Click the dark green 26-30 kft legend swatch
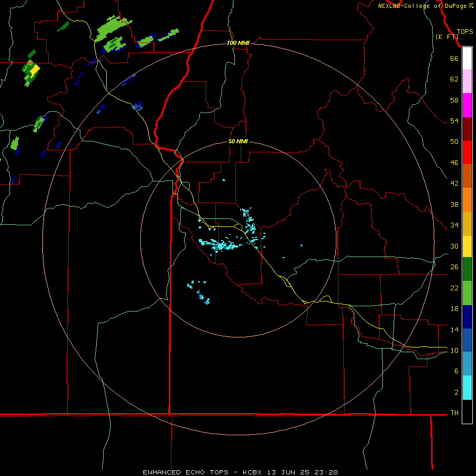Viewport: 476px width, 476px height. [467, 269]
